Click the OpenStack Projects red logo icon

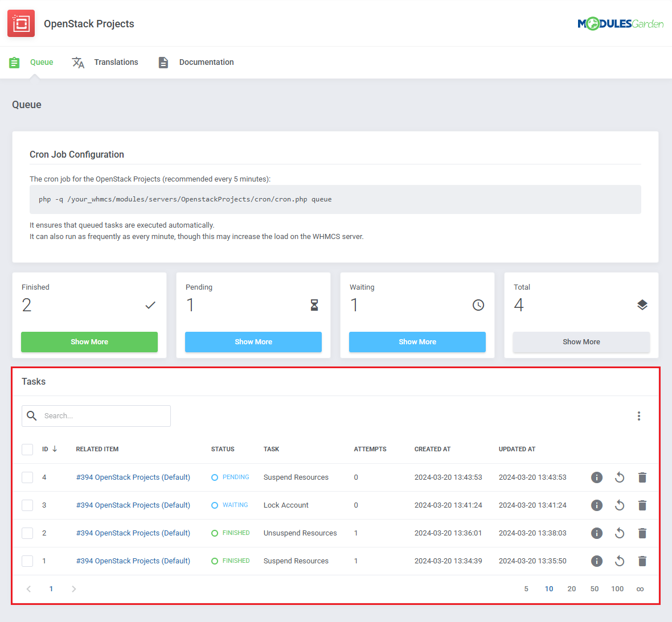pos(21,23)
